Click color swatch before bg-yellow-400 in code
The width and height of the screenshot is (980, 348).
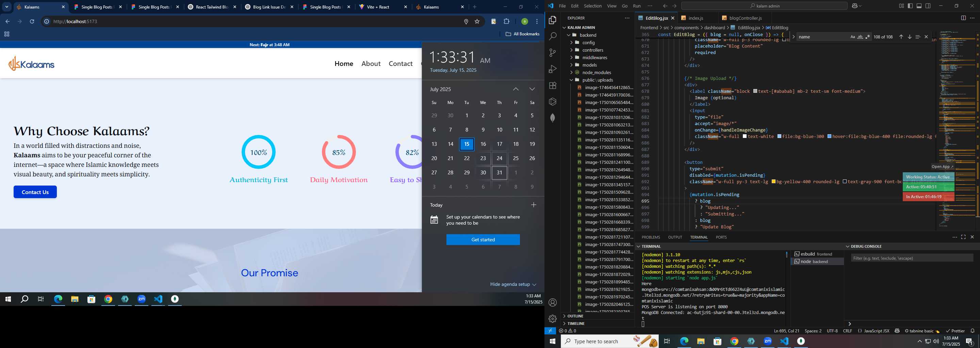click(x=773, y=182)
